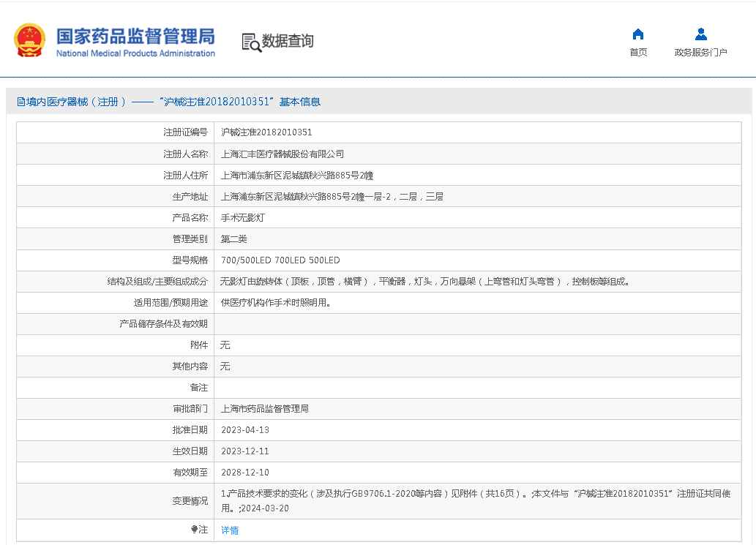Click the document icon before 境内医疗器械
Image resolution: width=756 pixels, height=545 pixels.
tap(20, 102)
